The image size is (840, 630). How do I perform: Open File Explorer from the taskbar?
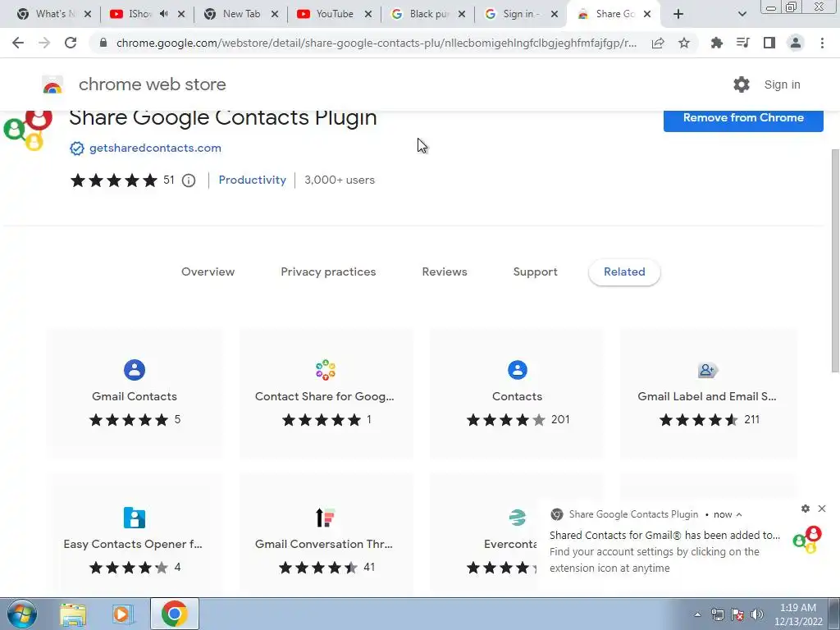73,614
